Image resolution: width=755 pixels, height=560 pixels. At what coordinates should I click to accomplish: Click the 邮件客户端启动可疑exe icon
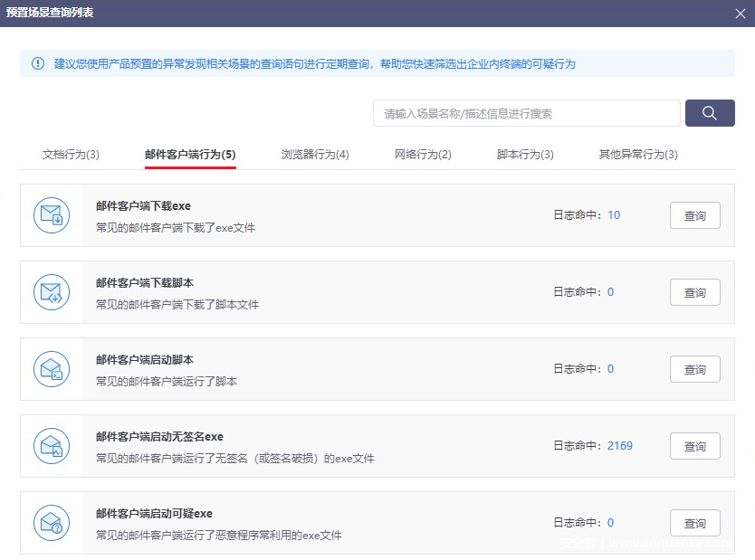pos(51,523)
